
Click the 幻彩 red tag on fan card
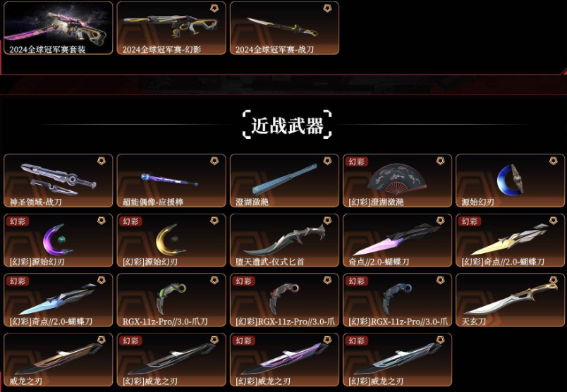point(357,161)
